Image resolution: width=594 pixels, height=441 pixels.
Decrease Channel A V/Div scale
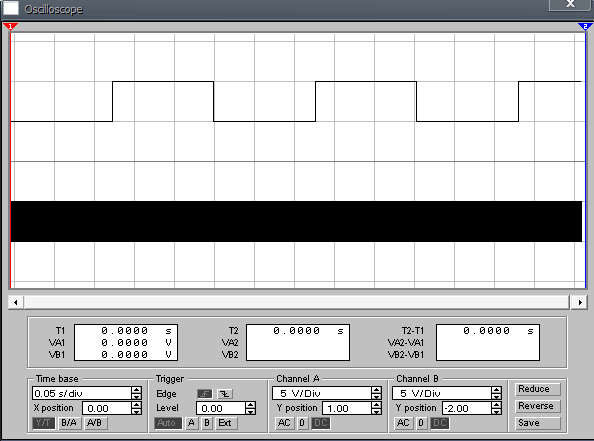coord(377,396)
